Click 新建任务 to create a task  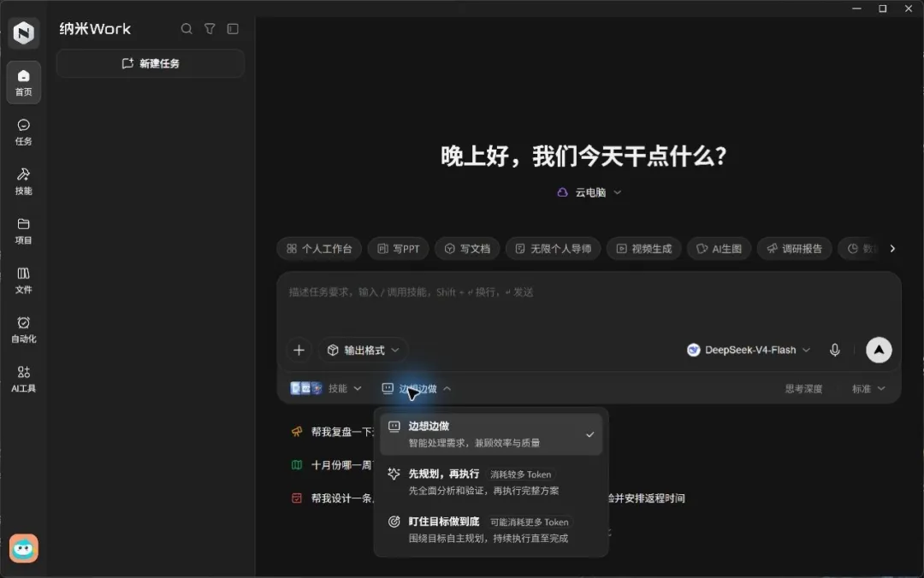[x=151, y=63]
